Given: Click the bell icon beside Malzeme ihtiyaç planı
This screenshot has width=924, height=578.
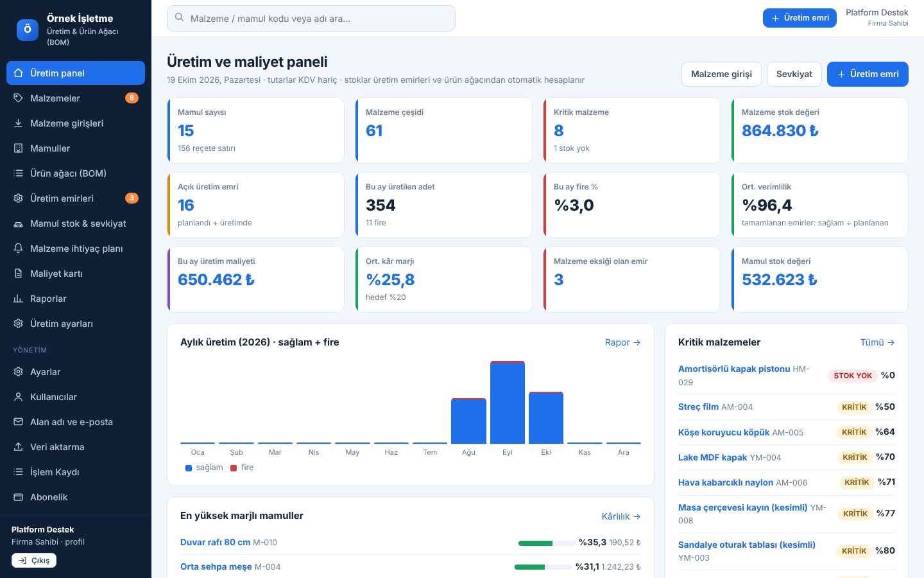Looking at the screenshot, I should [x=19, y=248].
